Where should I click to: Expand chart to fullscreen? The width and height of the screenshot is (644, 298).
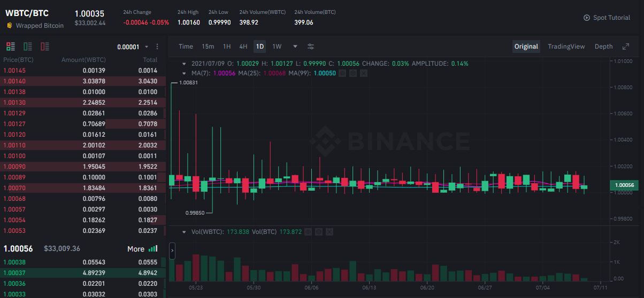tap(626, 46)
